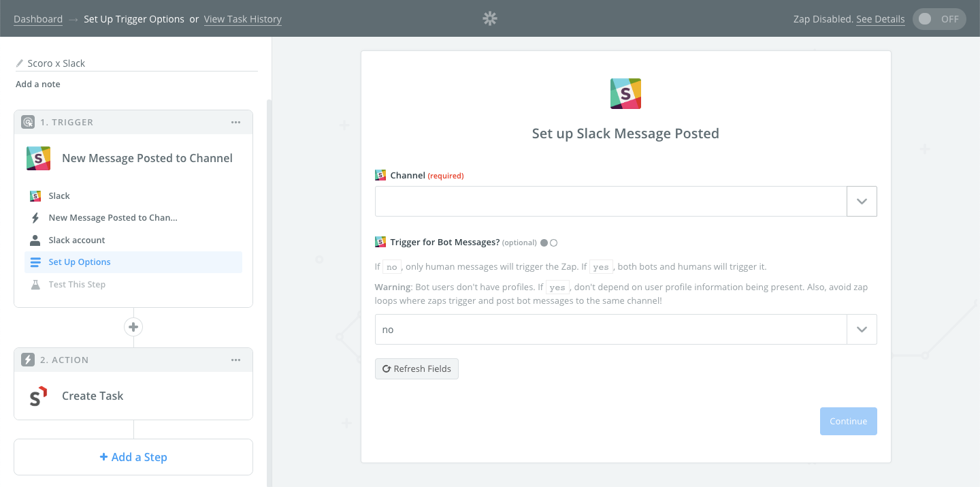Select the Slack account sidebar item
The height and width of the screenshot is (487, 980).
coord(77,240)
